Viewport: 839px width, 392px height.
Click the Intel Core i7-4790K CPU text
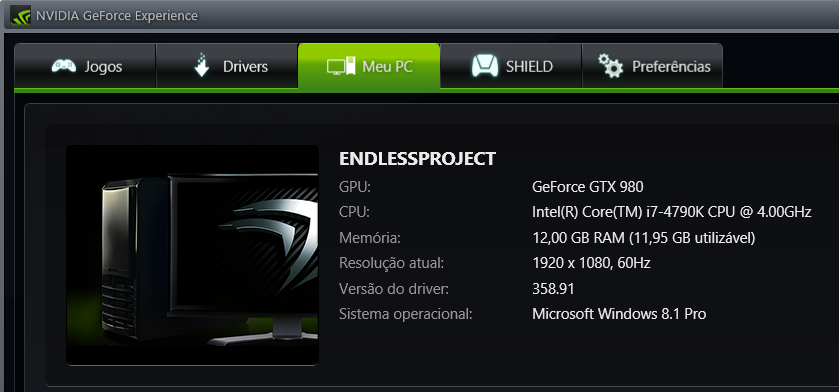coord(672,212)
